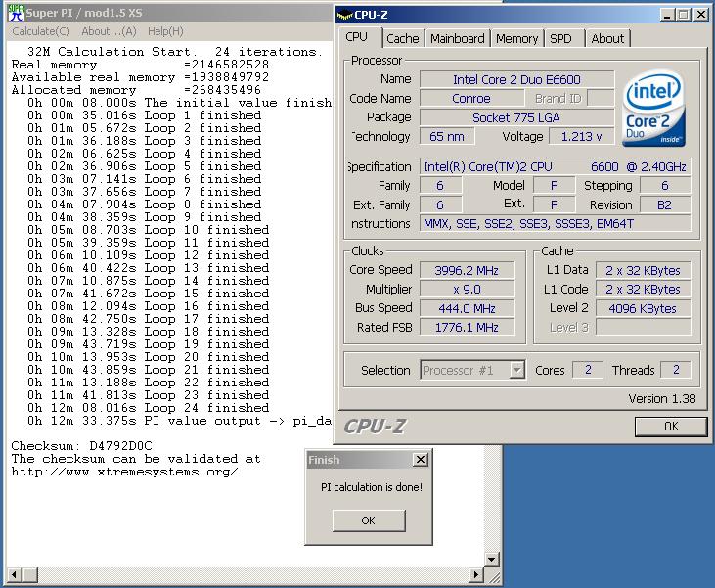
Task: Click the Threads value field
Action: (676, 370)
